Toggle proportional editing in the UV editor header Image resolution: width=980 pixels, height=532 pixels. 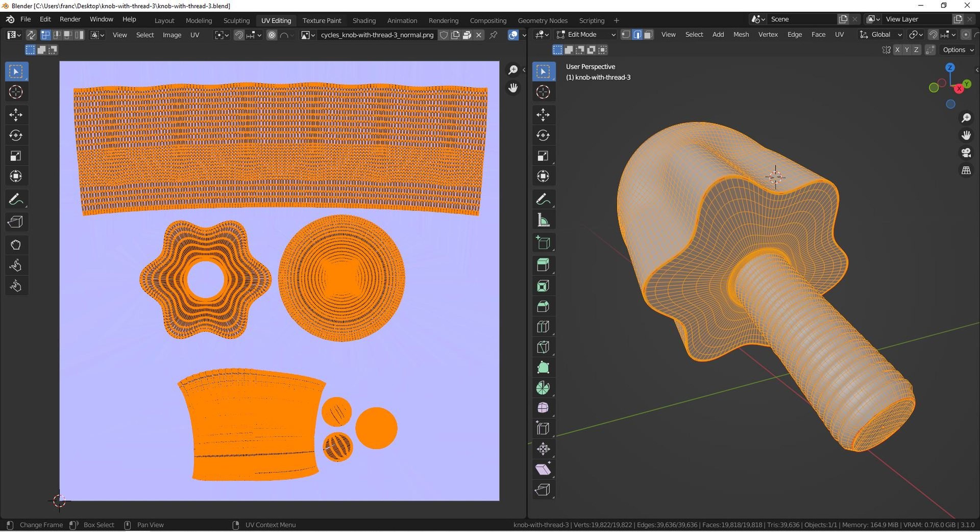pos(272,35)
